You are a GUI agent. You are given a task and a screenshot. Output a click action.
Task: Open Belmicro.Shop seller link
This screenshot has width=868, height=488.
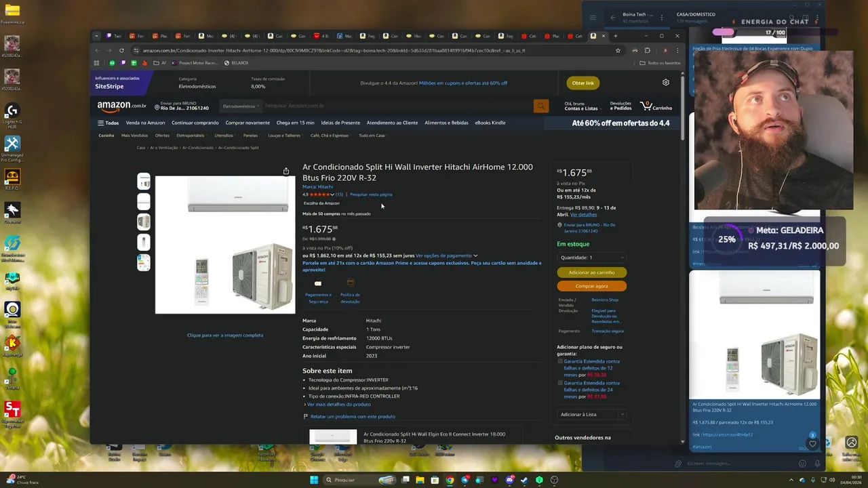click(x=605, y=300)
